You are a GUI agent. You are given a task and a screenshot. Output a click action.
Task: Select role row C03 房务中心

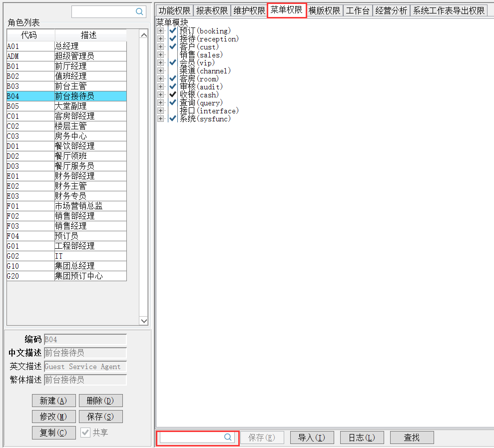[x=67, y=136]
